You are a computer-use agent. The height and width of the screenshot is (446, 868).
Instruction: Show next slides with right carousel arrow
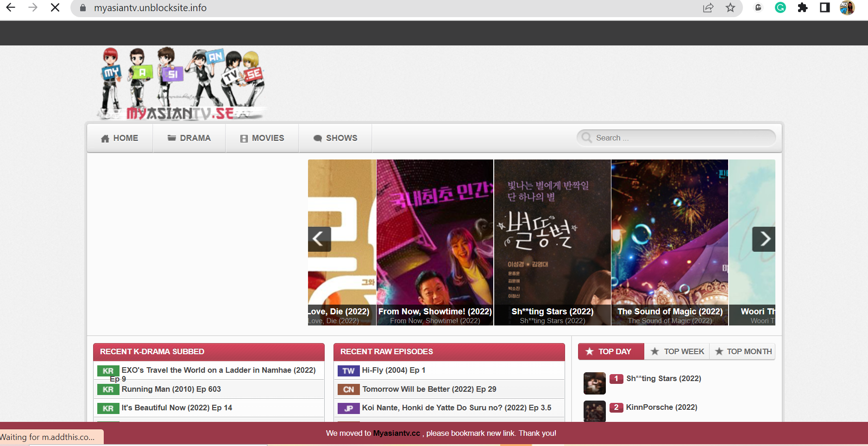click(x=764, y=239)
